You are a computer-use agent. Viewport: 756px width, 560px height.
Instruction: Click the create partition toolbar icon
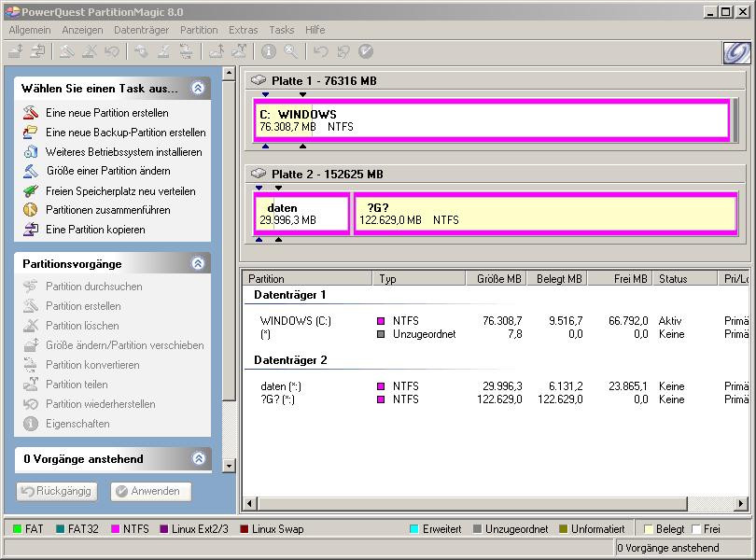click(66, 51)
